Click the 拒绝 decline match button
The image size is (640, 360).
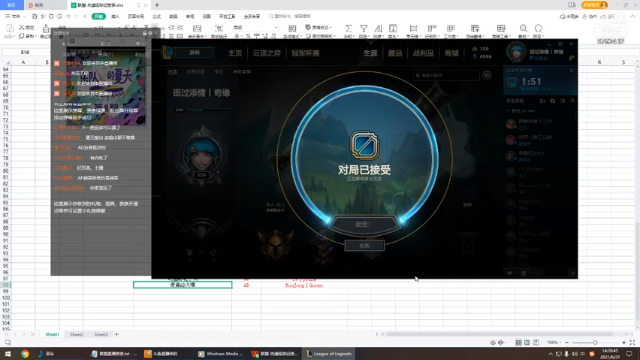pos(364,245)
